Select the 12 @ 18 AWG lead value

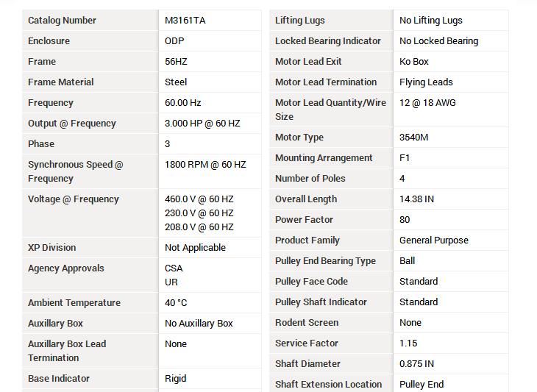point(427,103)
